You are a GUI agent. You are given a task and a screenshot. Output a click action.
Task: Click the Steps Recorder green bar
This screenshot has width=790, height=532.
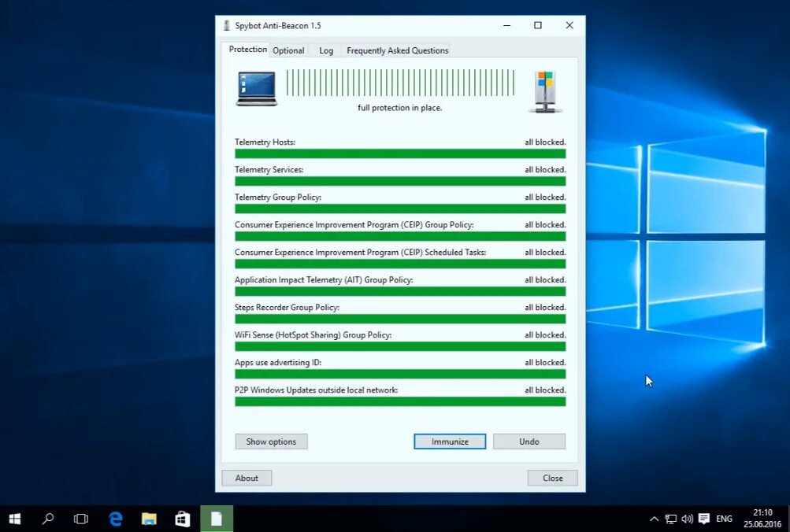[400, 319]
